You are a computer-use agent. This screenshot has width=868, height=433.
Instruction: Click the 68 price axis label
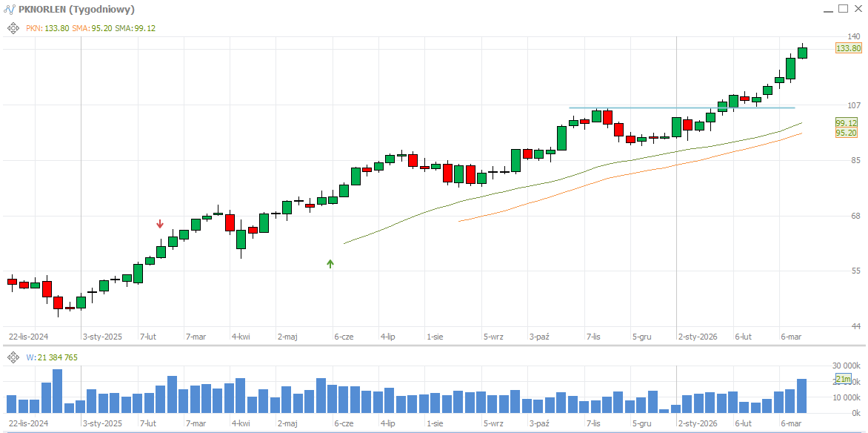(x=856, y=216)
